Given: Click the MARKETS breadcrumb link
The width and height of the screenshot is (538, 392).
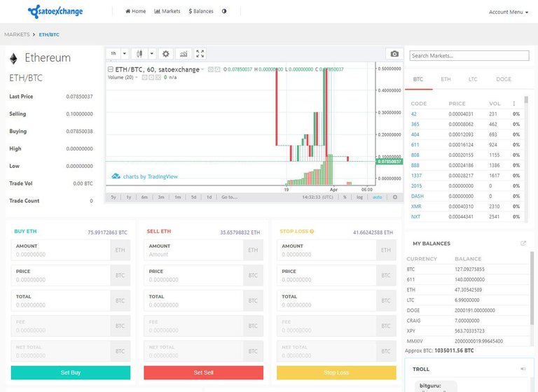Looking at the screenshot, I should [17, 34].
